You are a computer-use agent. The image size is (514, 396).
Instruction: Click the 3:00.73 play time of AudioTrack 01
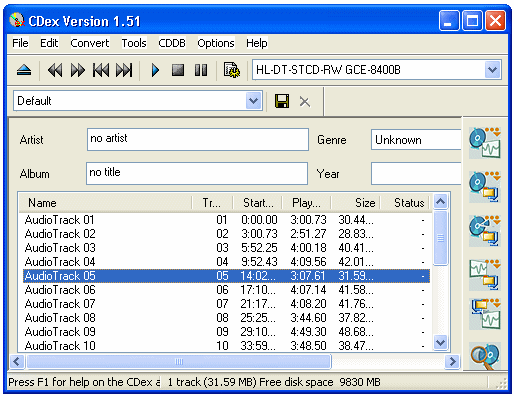tap(308, 220)
